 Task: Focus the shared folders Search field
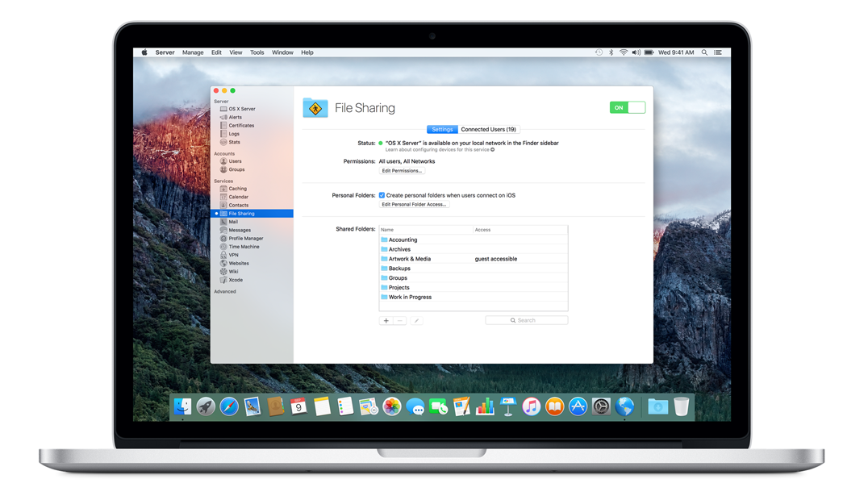pyautogui.click(x=527, y=321)
